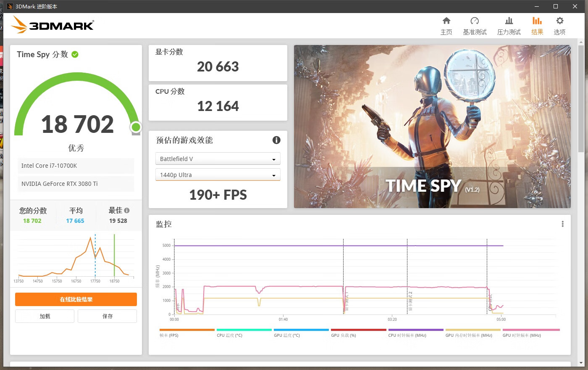
Task: Click the 保存 save button
Action: (107, 316)
